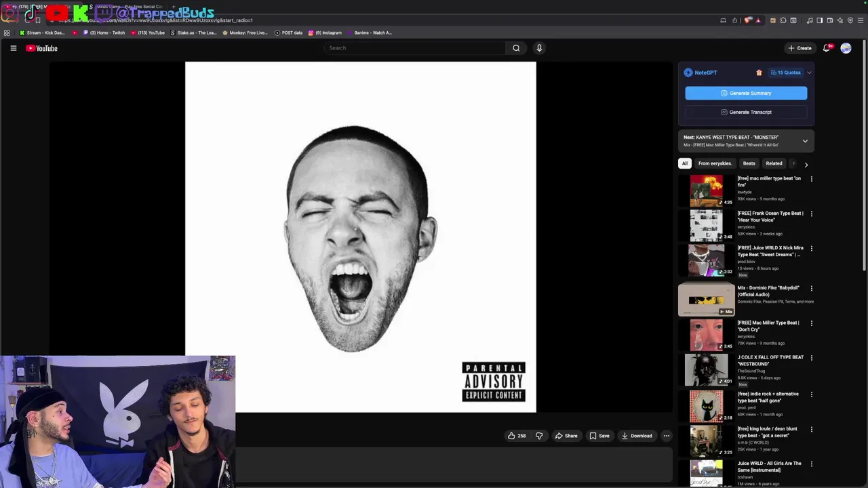
Task: Open options for Dominic Fike Babydoll mix
Action: point(812,288)
